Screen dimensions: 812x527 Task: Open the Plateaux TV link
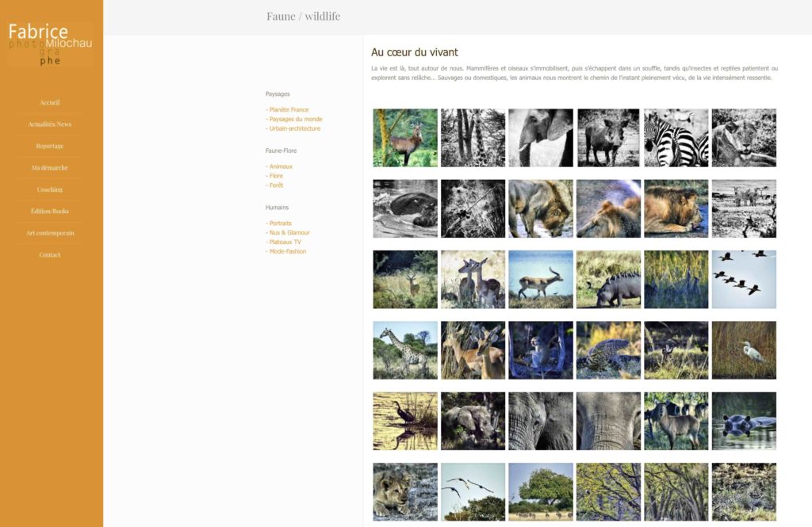pos(283,242)
